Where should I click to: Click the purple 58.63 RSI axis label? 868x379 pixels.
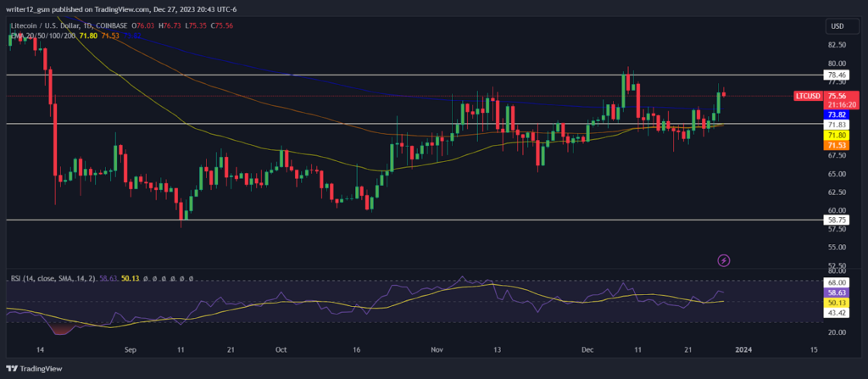[x=835, y=292]
